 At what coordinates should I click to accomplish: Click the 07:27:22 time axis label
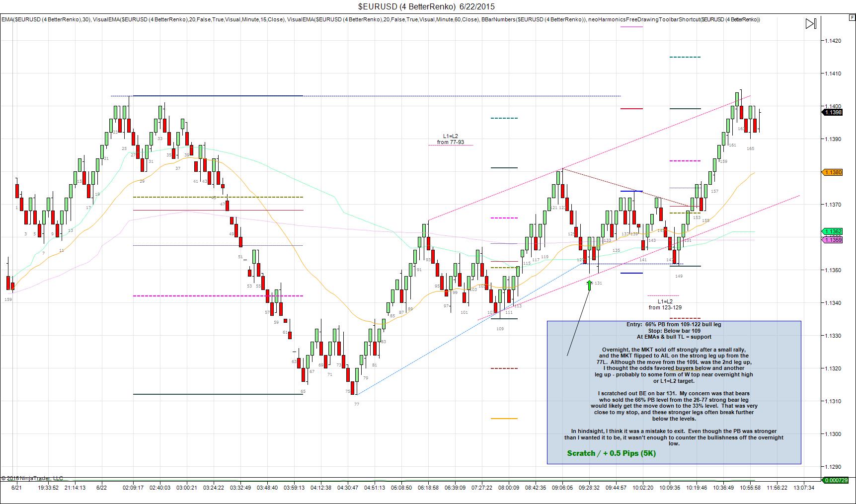(x=482, y=488)
